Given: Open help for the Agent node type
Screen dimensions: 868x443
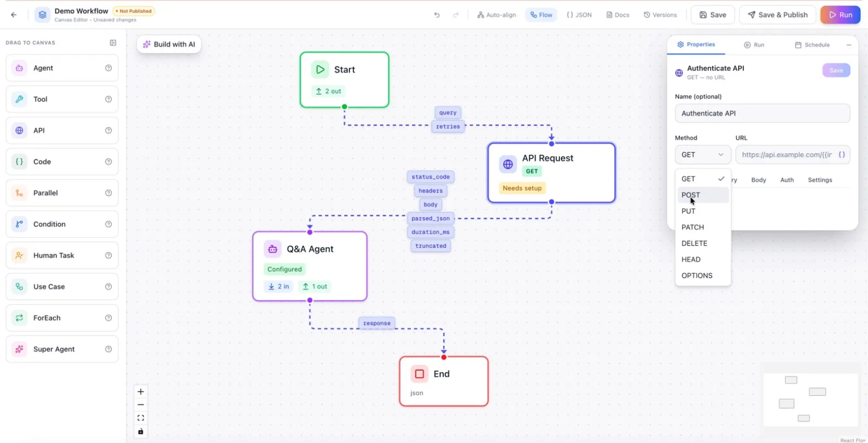Looking at the screenshot, I should click(108, 68).
